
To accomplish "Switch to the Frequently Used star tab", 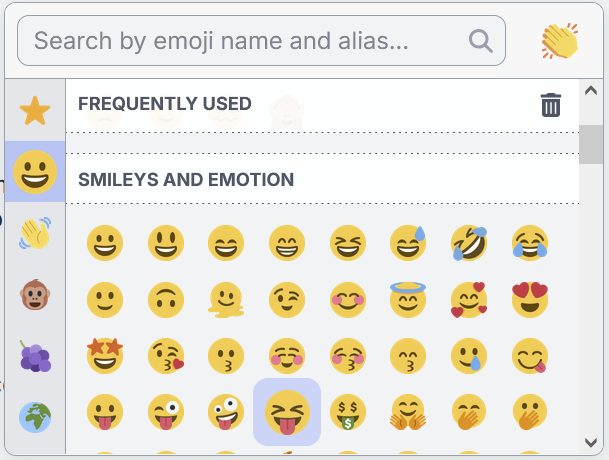I will 35,111.
